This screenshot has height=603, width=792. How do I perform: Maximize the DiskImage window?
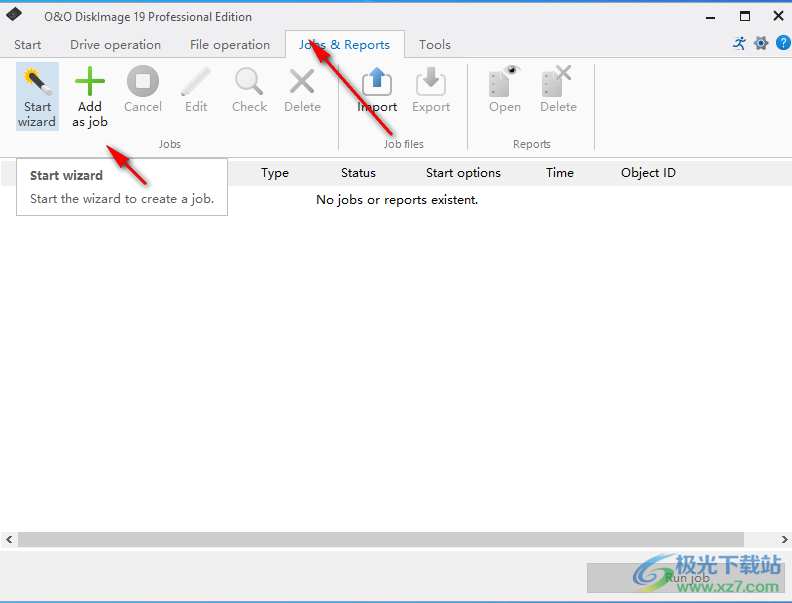[x=745, y=16]
